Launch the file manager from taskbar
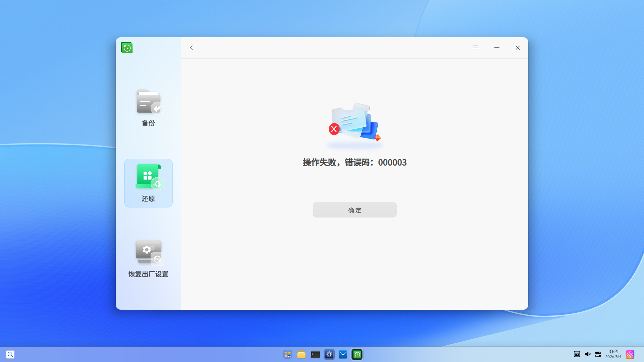644x362 pixels. 301,354
